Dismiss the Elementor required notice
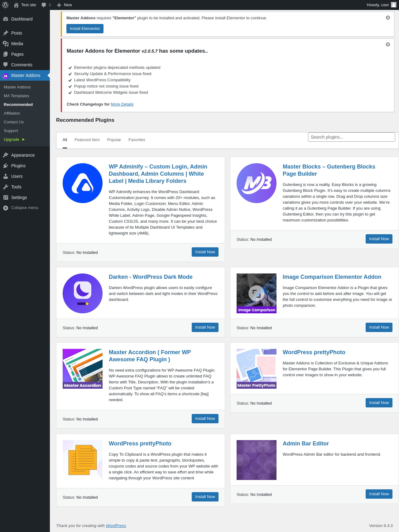 388,18
